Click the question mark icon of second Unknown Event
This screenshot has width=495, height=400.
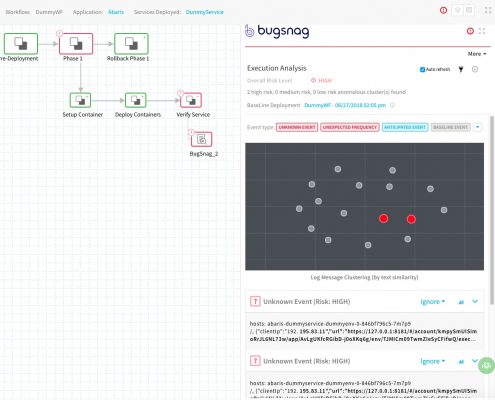point(255,361)
